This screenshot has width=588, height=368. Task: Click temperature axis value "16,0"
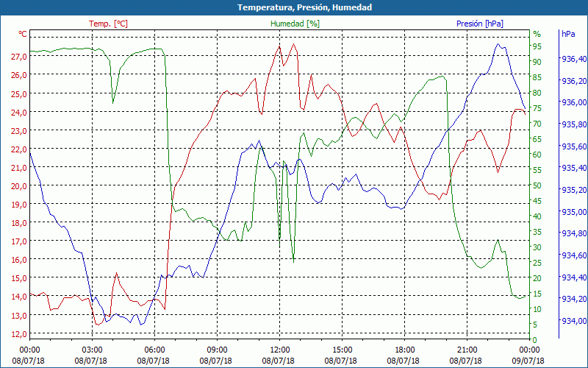pos(19,260)
